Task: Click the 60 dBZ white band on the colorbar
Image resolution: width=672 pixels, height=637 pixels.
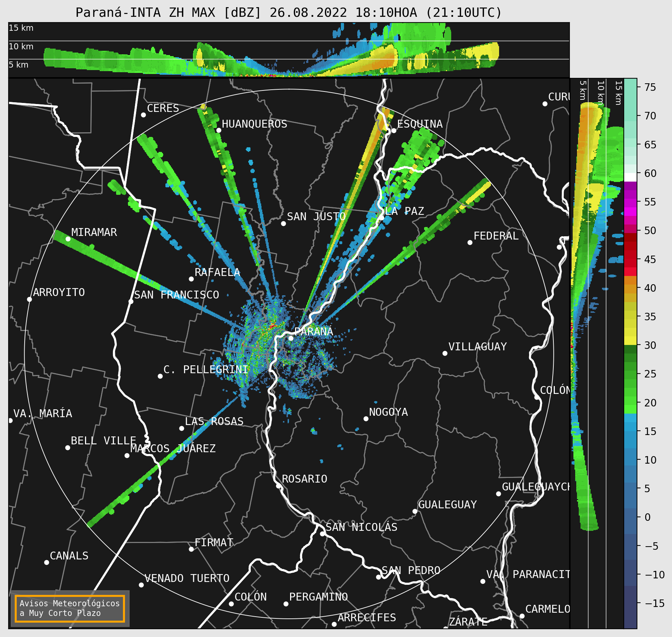Action: pos(630,177)
